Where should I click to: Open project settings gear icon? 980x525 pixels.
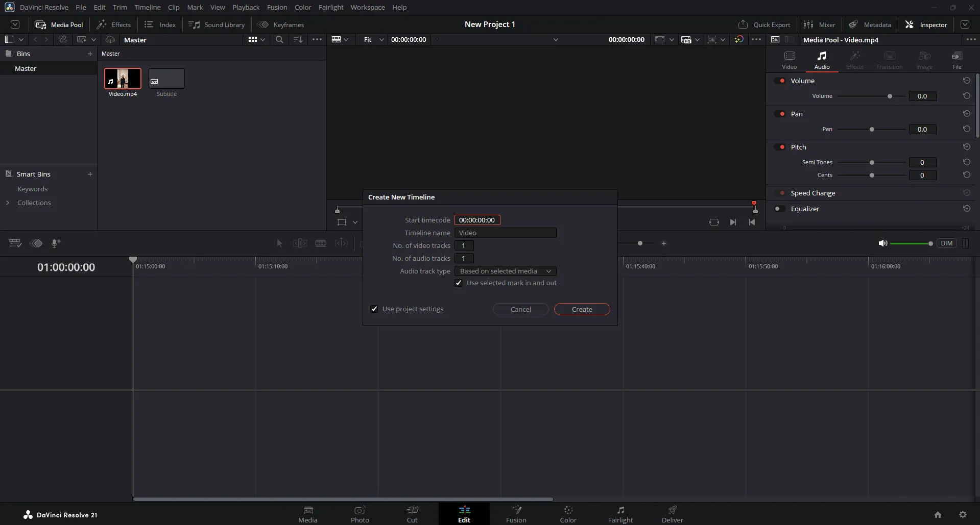(963, 515)
